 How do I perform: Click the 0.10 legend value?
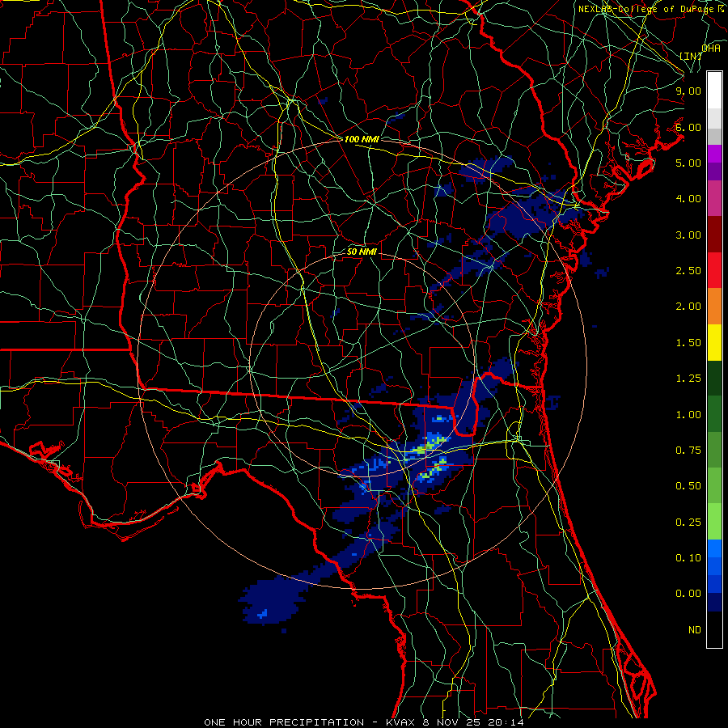pyautogui.click(x=688, y=558)
